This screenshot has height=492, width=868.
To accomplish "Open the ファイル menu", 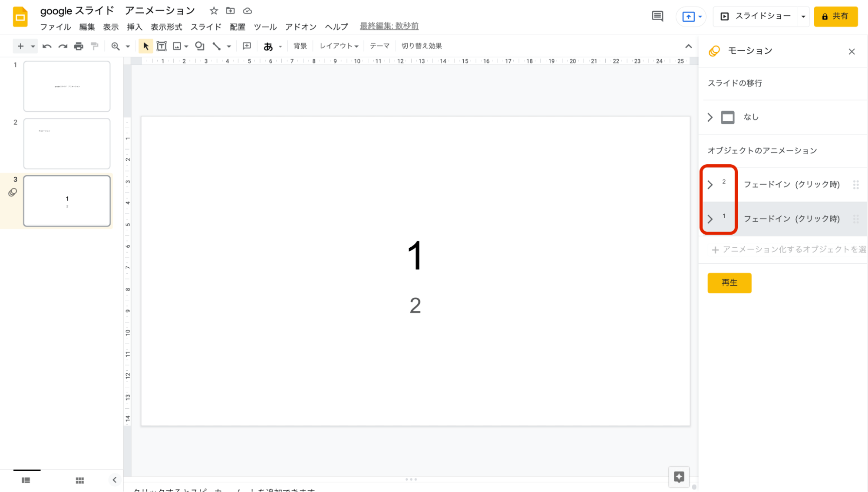I will (x=56, y=27).
